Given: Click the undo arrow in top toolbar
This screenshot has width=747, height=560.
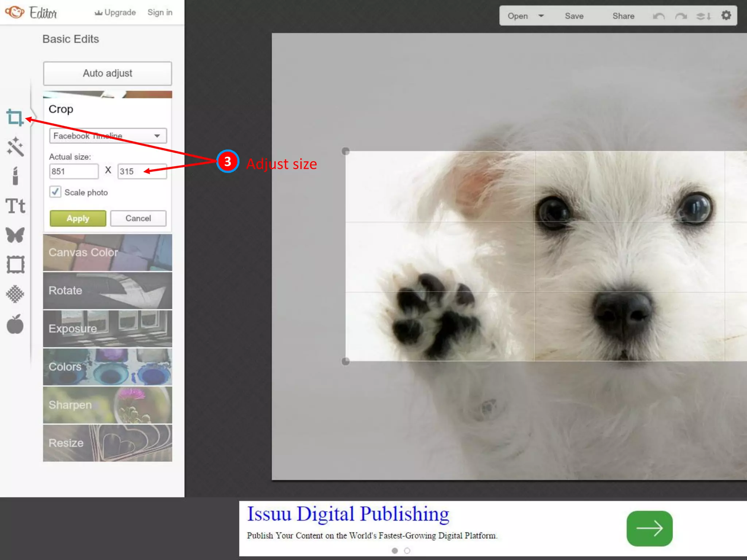Looking at the screenshot, I should (659, 16).
